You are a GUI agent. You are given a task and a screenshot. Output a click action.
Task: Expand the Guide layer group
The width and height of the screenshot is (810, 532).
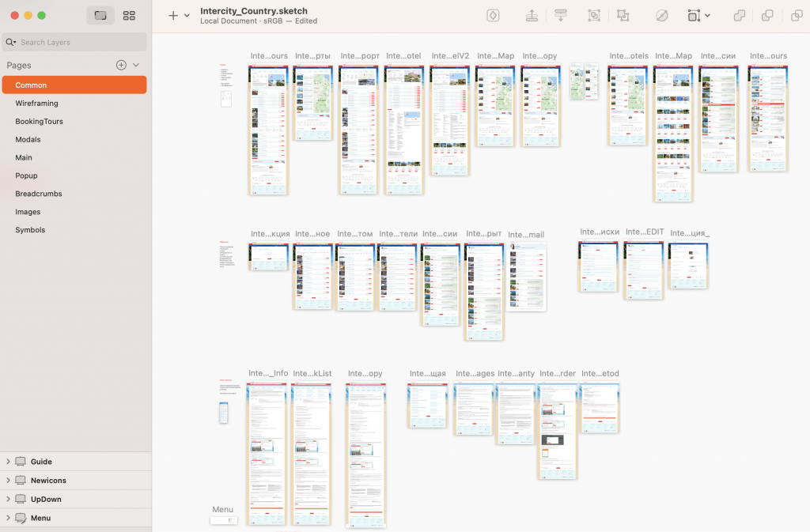pyautogui.click(x=8, y=462)
